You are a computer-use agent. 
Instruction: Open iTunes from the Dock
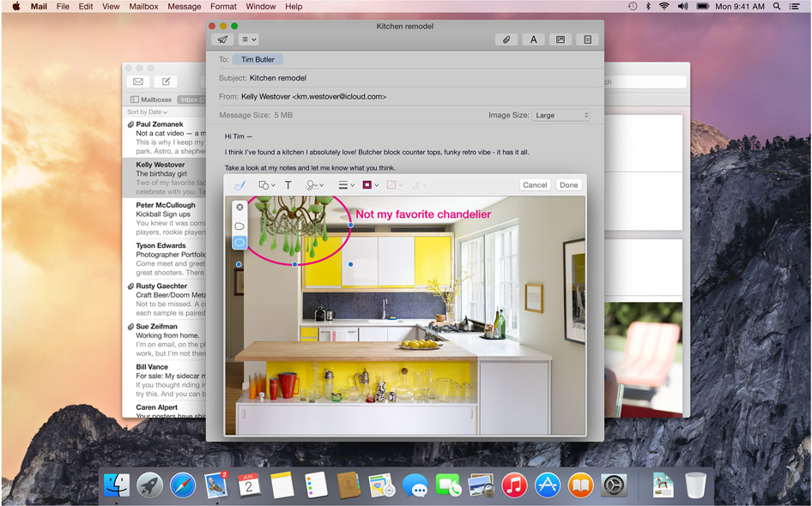click(x=514, y=485)
